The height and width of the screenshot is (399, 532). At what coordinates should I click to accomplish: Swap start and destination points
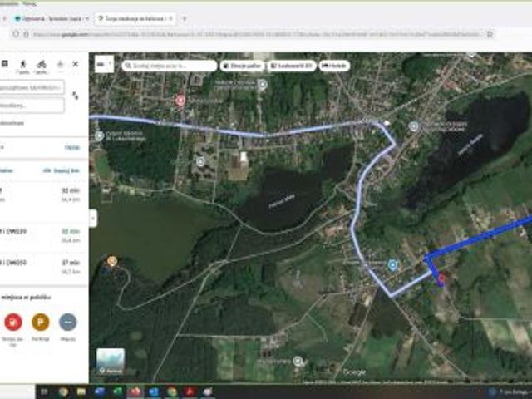pyautogui.click(x=76, y=96)
